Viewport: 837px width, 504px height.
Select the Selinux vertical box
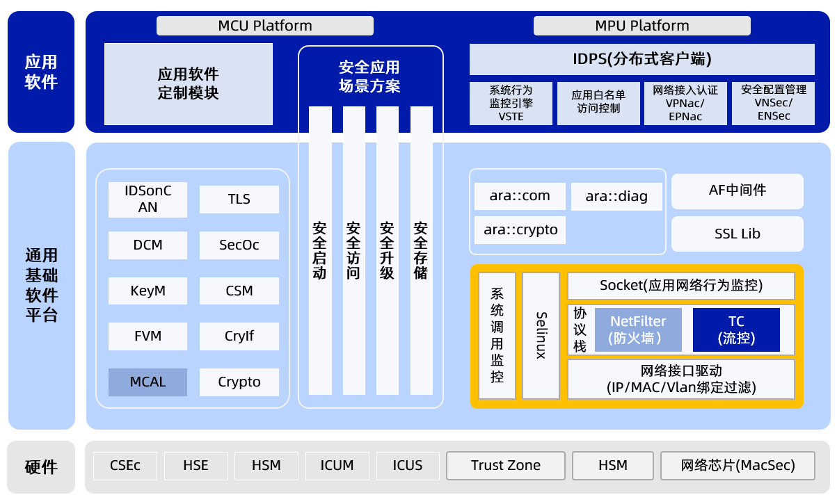pyautogui.click(x=541, y=335)
